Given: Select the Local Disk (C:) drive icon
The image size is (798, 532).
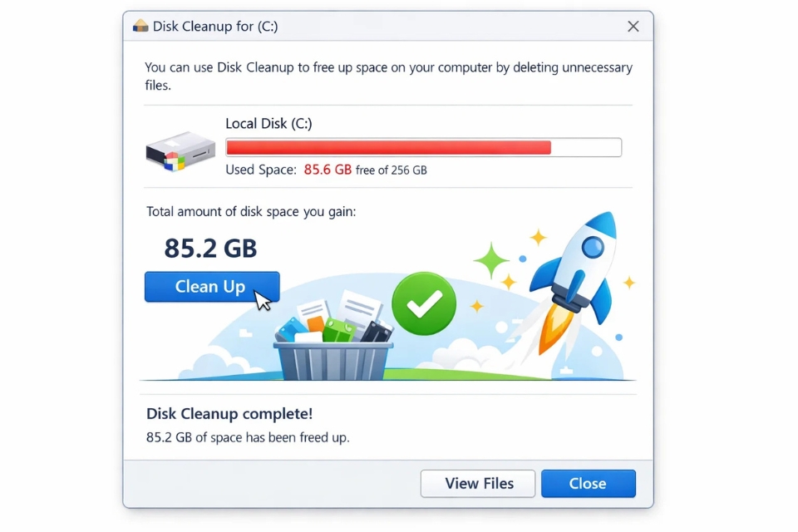Looking at the screenshot, I should click(x=180, y=150).
